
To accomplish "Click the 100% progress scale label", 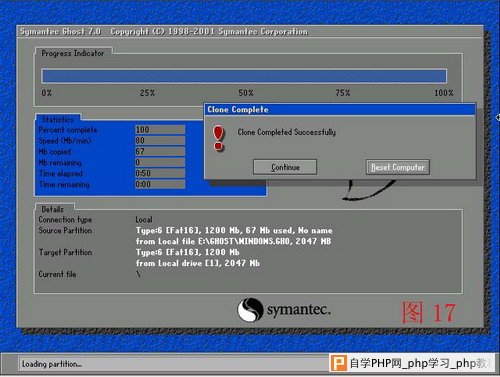I will coord(444,93).
